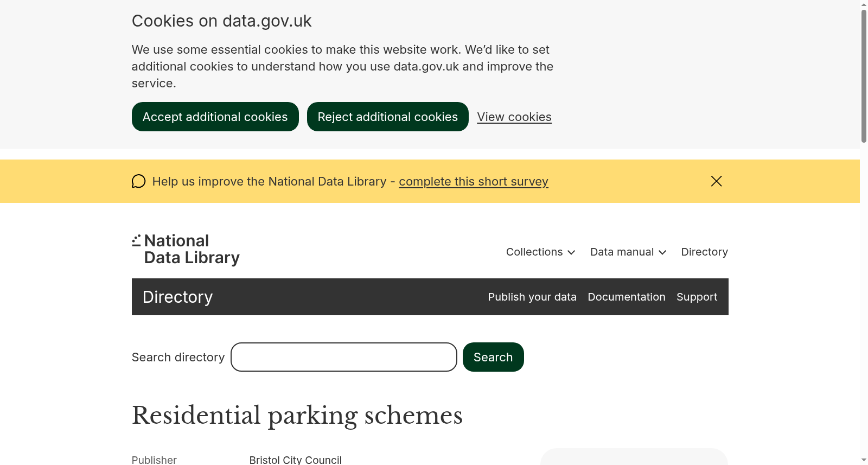Viewport: 868px width, 465px height.
Task: Accept additional cookies
Action: click(215, 117)
